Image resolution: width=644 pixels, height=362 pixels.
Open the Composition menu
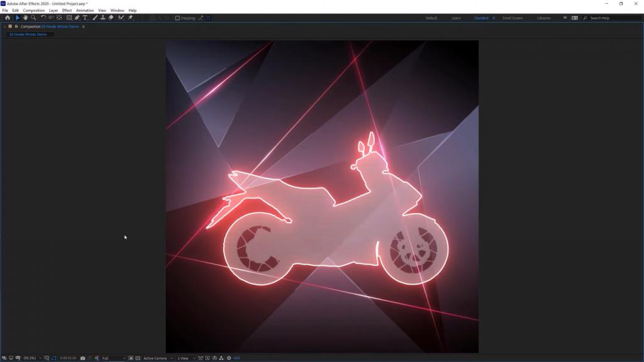pyautogui.click(x=34, y=11)
